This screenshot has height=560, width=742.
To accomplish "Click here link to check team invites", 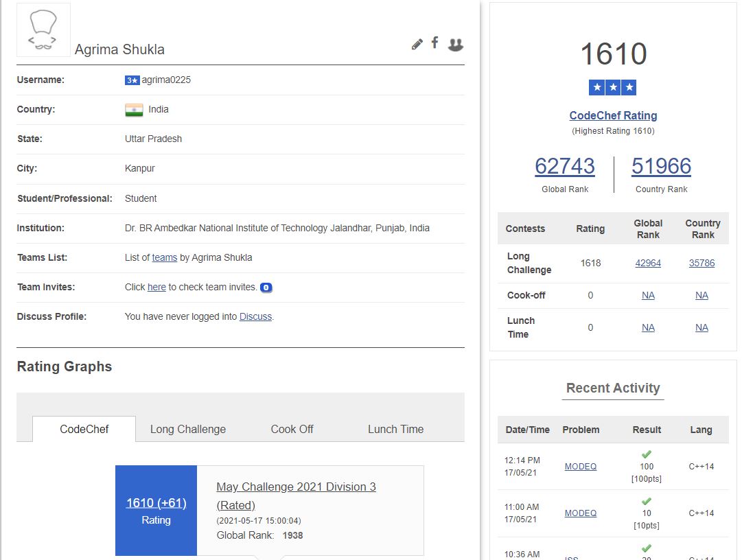I will pyautogui.click(x=156, y=287).
